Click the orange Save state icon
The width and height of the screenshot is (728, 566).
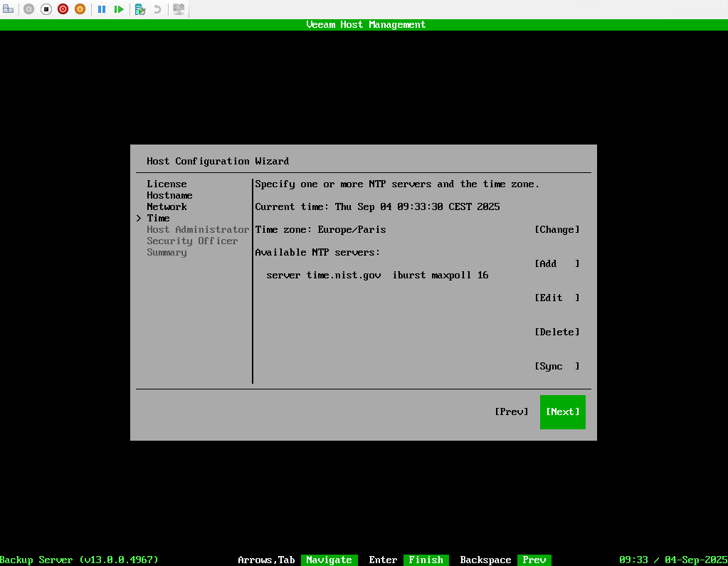click(x=80, y=9)
